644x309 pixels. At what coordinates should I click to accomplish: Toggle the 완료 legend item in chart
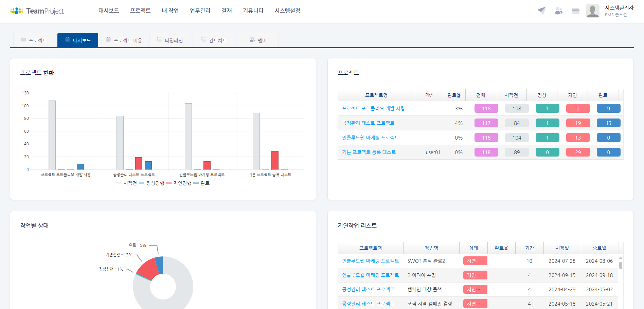(x=202, y=183)
